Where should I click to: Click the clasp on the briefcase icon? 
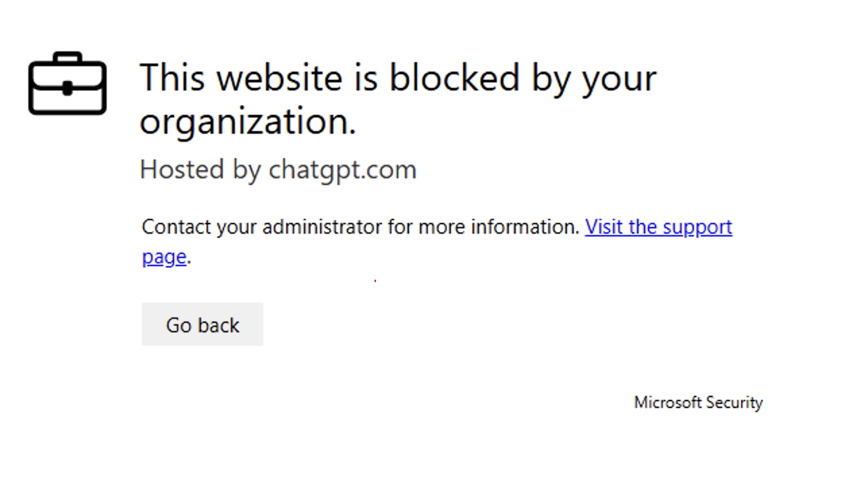click(67, 87)
